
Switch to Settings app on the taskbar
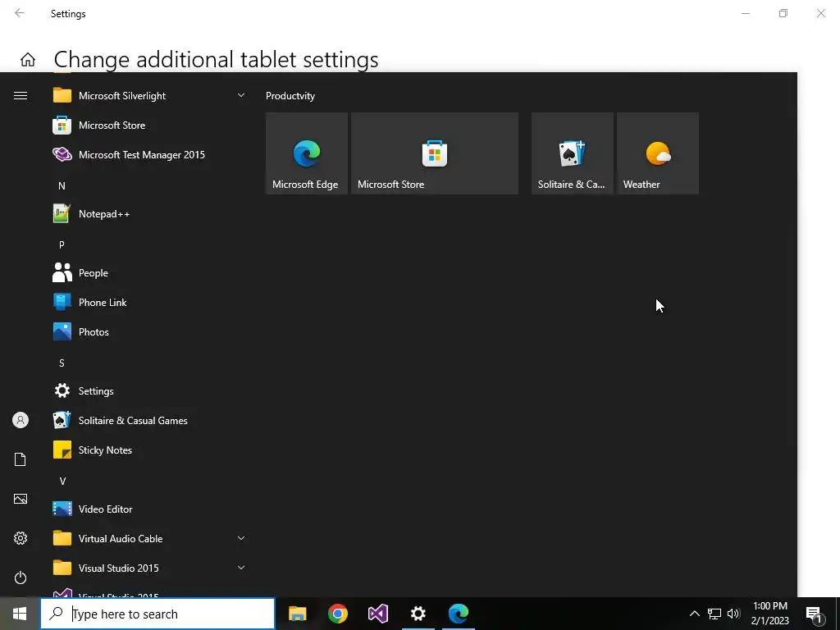tap(418, 614)
